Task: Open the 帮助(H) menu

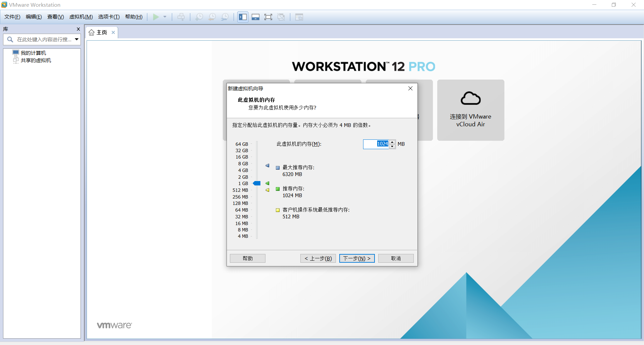Action: pos(134,17)
